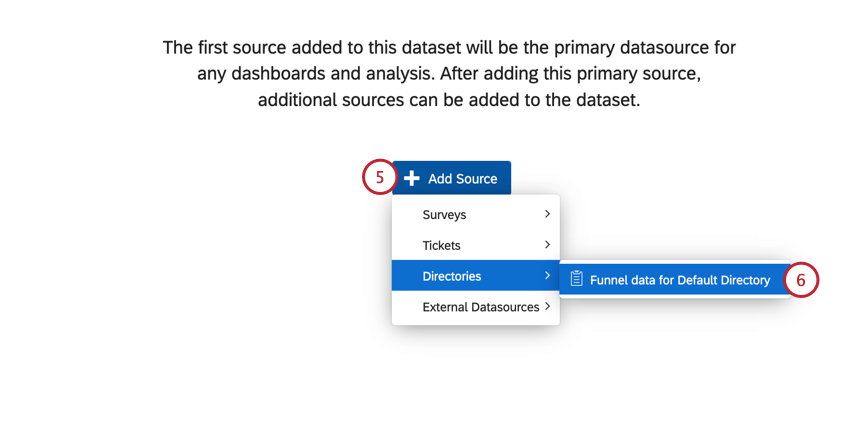
Task: Choose the Tickets menu entry
Action: (442, 245)
